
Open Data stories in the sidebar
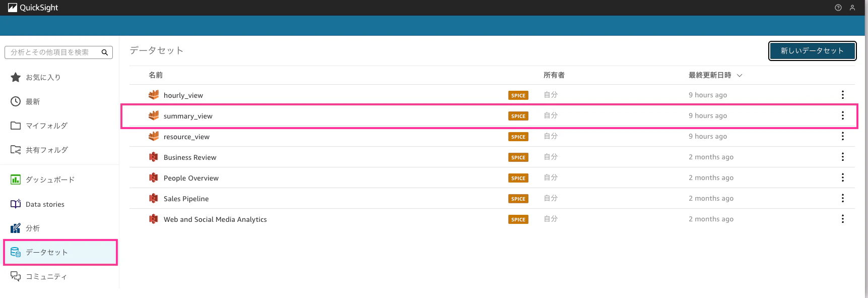pos(45,204)
